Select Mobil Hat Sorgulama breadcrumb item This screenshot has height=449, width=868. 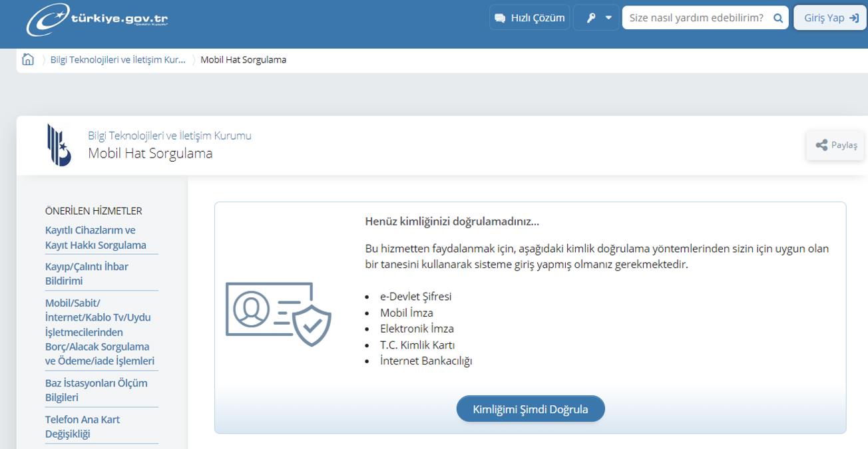click(x=243, y=60)
